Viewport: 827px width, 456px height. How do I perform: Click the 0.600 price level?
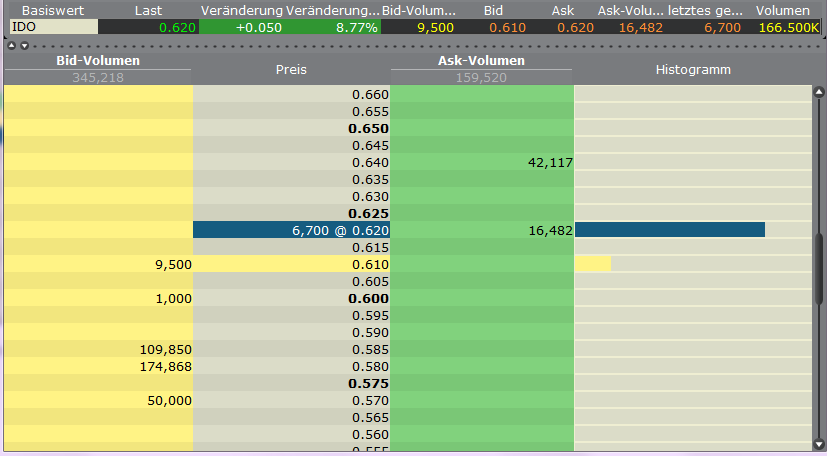pos(369,298)
